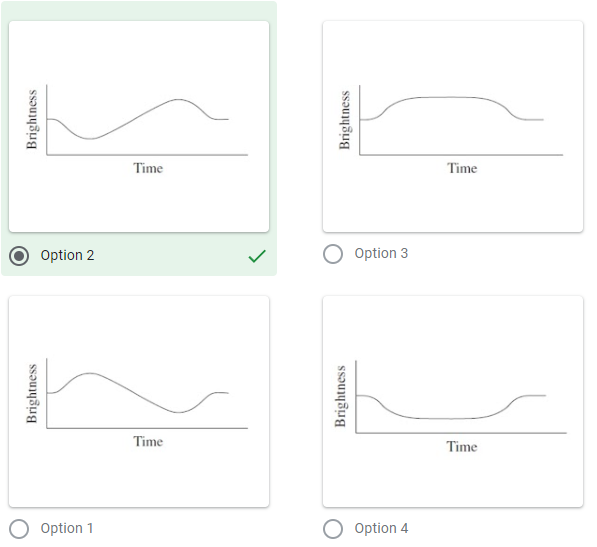Select the Option 3 radio button
Image resolution: width=597 pixels, height=547 pixels.
333,254
